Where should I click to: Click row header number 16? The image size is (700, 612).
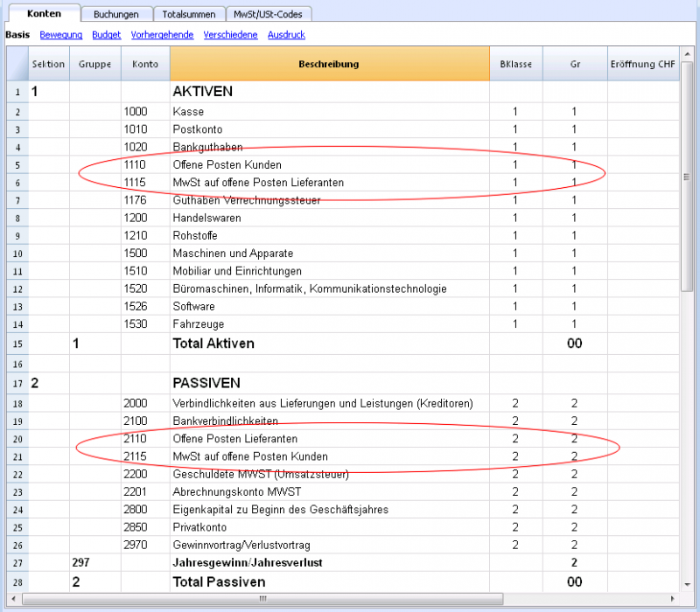coord(17,364)
